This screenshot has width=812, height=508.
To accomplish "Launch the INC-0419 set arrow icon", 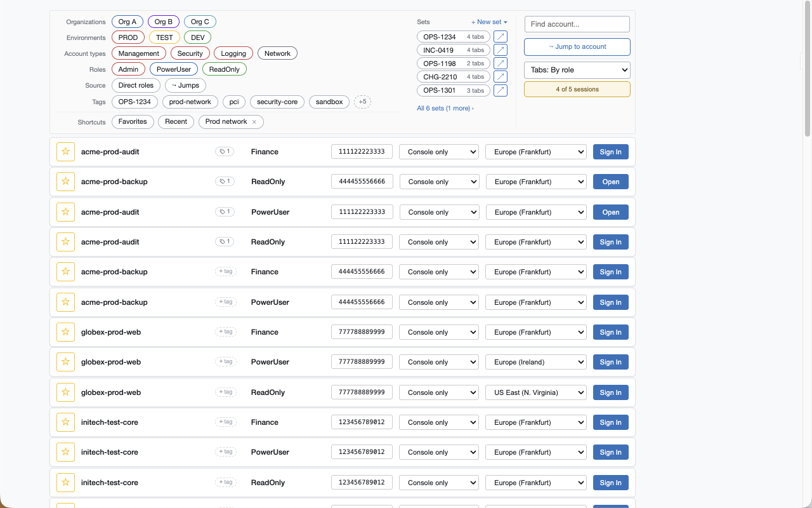I will tap(501, 50).
